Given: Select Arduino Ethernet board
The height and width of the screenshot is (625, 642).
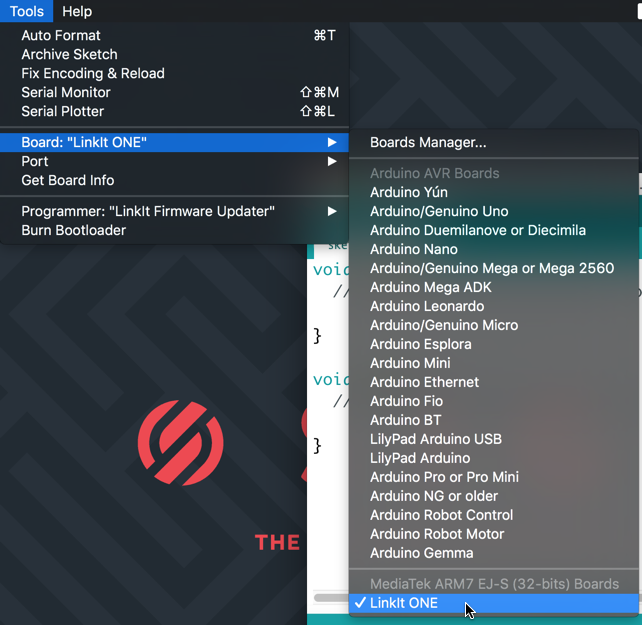Looking at the screenshot, I should pyautogui.click(x=493, y=382).
